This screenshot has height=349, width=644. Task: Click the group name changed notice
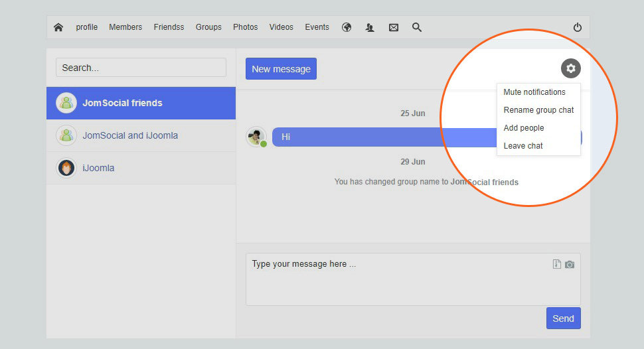[x=426, y=182]
